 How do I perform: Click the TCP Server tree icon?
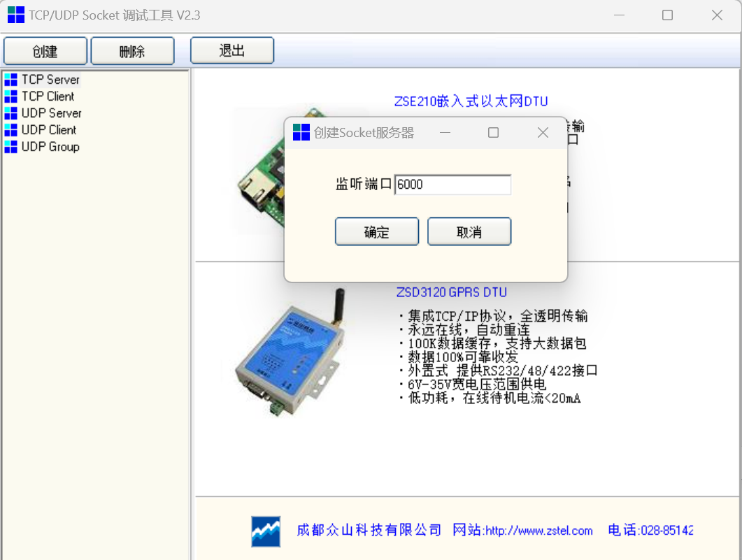click(x=10, y=80)
